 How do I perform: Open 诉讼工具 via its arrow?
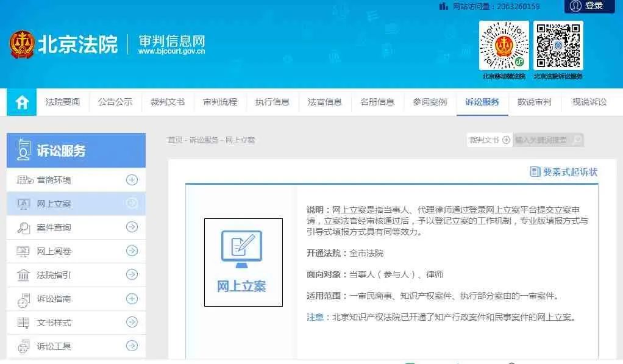tap(132, 346)
